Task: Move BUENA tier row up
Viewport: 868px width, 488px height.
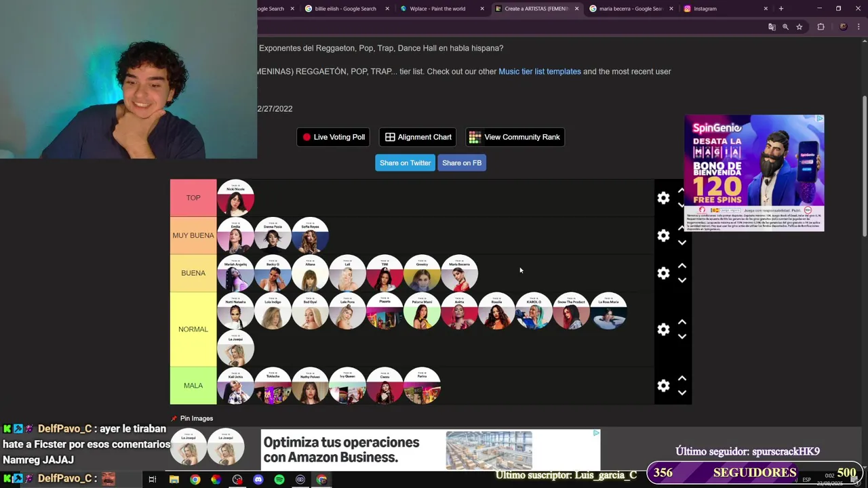Action: tap(682, 266)
